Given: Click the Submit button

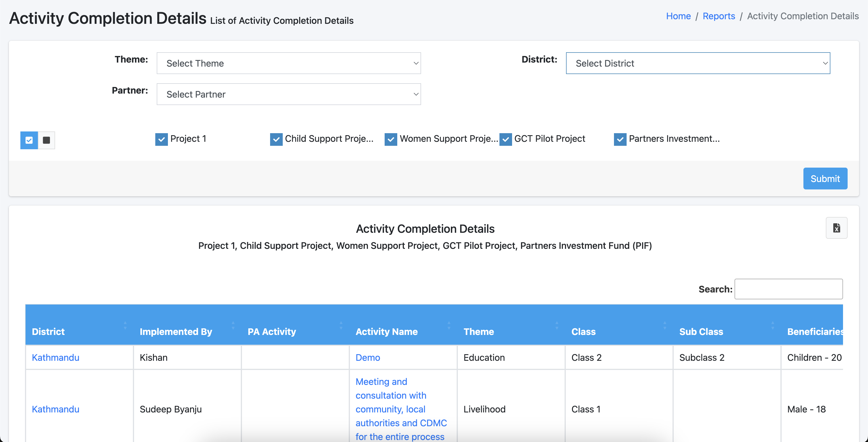Looking at the screenshot, I should 825,178.
